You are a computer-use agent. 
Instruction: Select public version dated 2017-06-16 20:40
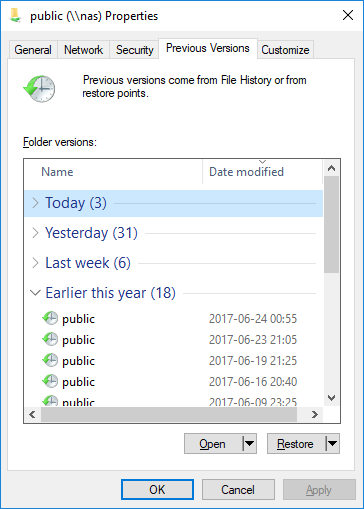pyautogui.click(x=173, y=382)
